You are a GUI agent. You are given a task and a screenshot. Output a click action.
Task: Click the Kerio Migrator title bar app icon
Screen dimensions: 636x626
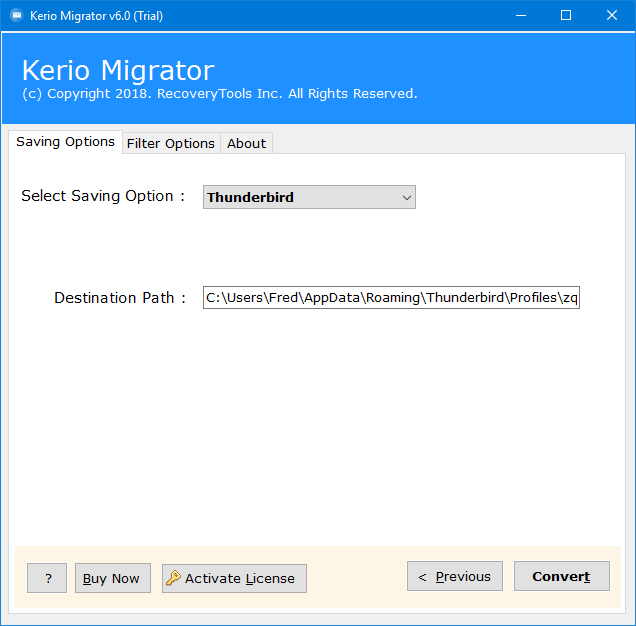click(17, 15)
